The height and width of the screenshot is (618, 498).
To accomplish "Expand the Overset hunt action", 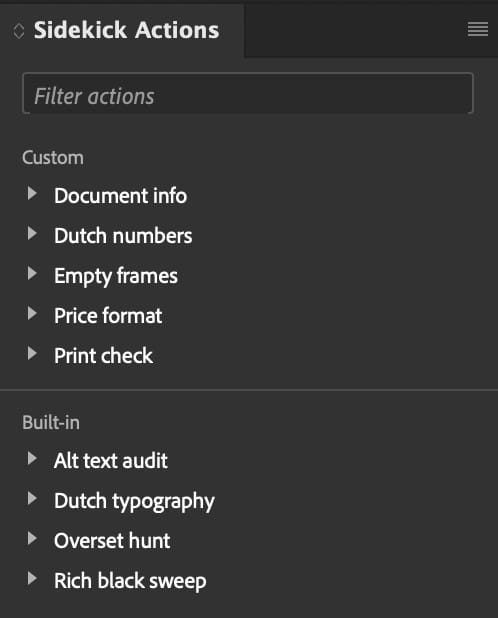I will [32, 538].
